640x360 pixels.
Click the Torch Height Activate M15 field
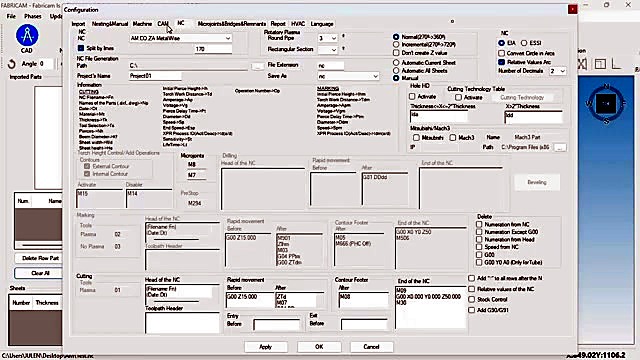tap(100, 198)
